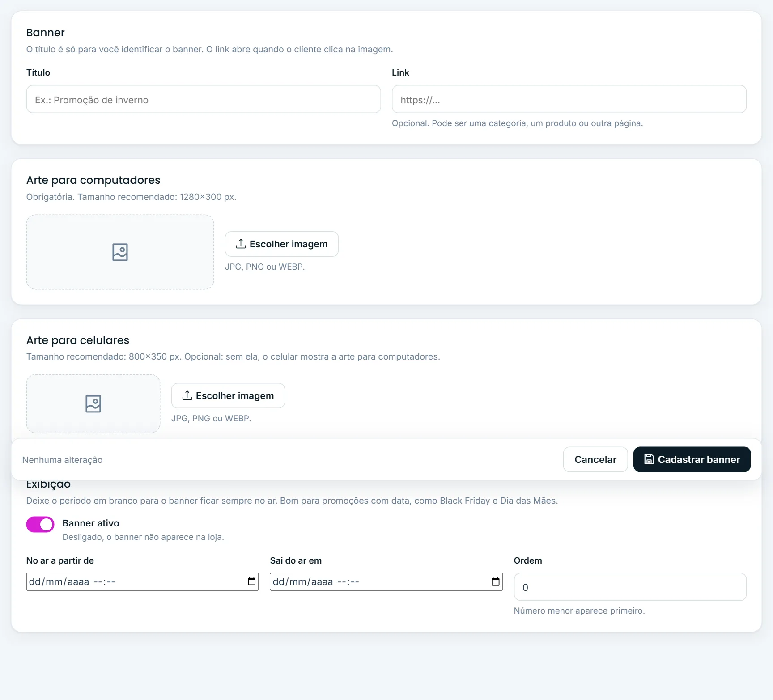Viewport: 773px width, 700px height.
Task: Click the mobile art image placeholder
Action: (x=93, y=404)
